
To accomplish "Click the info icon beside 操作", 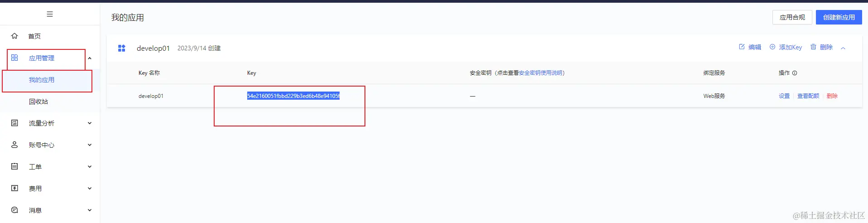I will click(795, 73).
